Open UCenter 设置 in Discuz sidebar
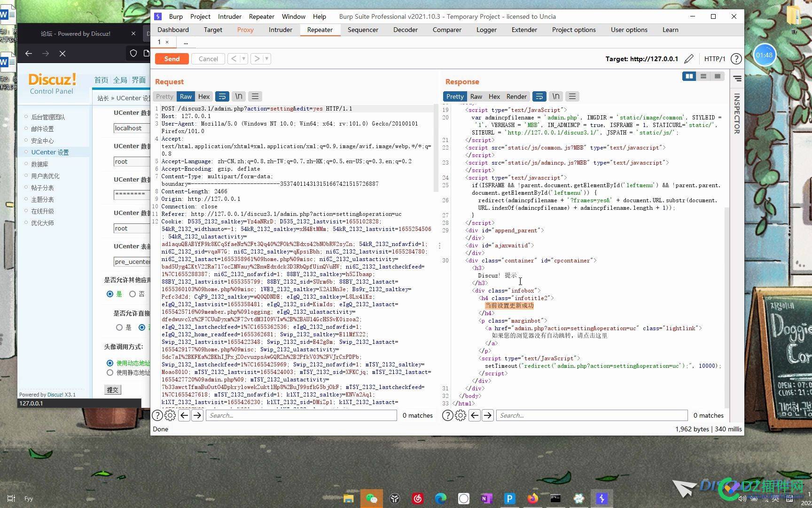Viewport: 812px width, 508px height. [x=50, y=152]
